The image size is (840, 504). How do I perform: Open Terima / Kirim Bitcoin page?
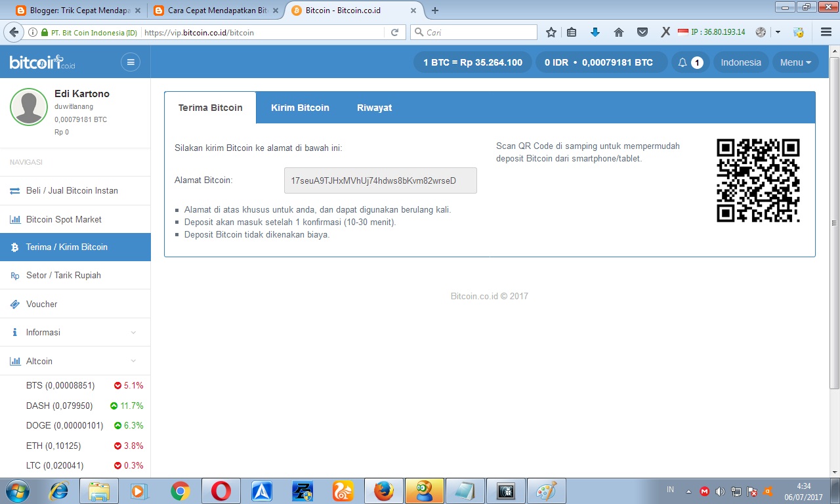click(x=75, y=247)
